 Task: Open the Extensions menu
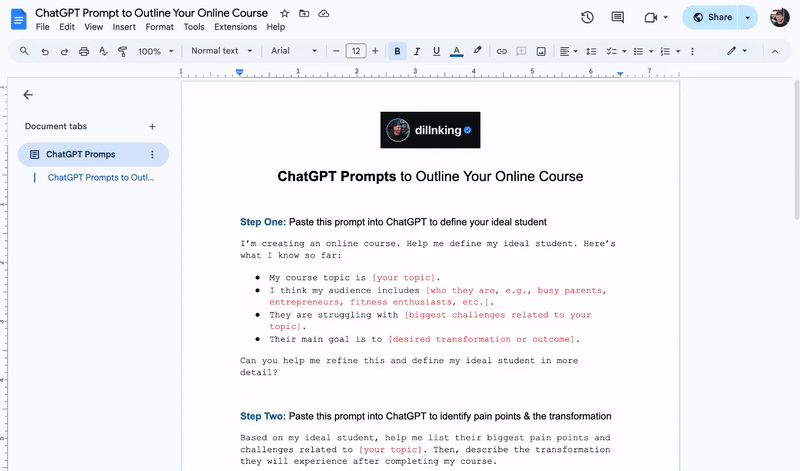235,27
